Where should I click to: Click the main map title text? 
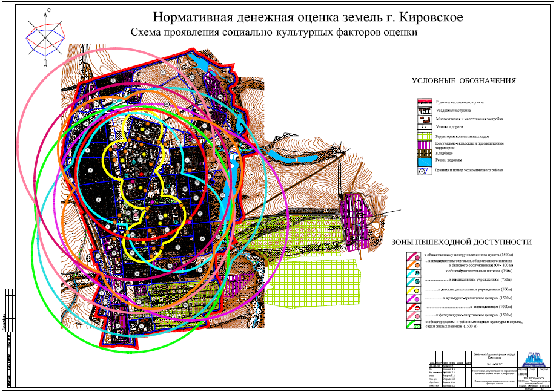pyautogui.click(x=308, y=18)
